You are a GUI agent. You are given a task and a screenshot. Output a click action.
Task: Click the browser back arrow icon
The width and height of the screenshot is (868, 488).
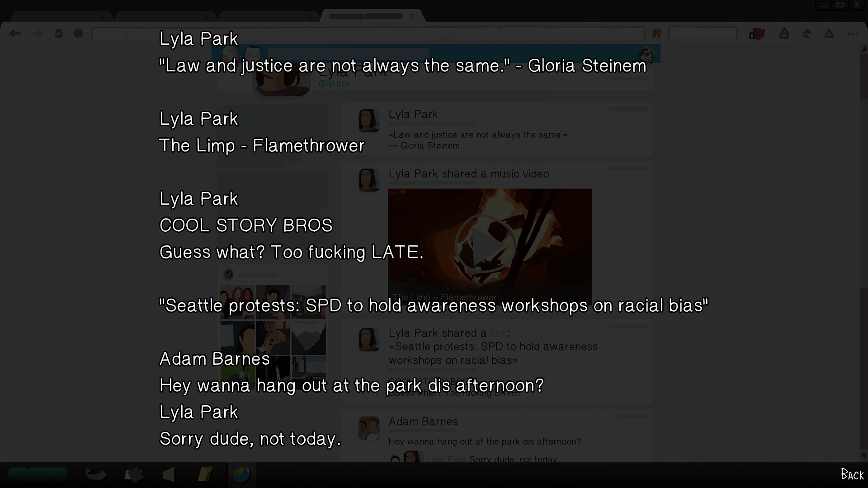[x=15, y=33]
